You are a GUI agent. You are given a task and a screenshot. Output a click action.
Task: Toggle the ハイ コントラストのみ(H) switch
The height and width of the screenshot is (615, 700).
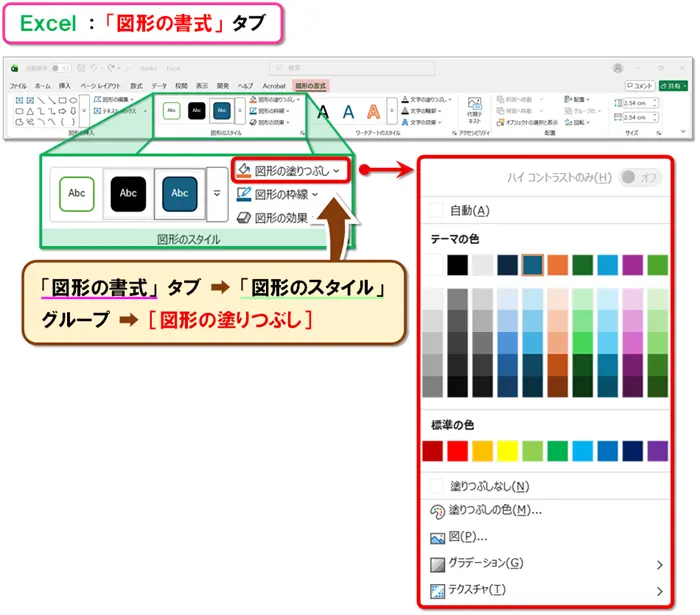point(640,177)
